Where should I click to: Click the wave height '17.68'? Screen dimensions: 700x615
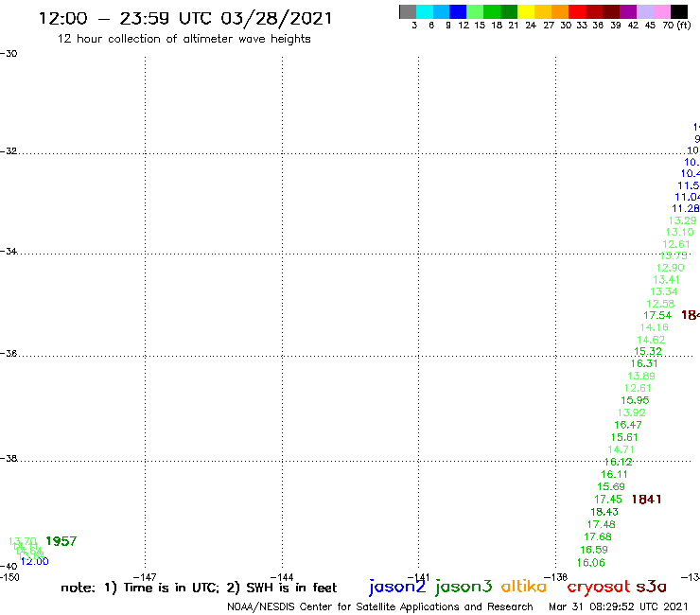pyautogui.click(x=598, y=536)
